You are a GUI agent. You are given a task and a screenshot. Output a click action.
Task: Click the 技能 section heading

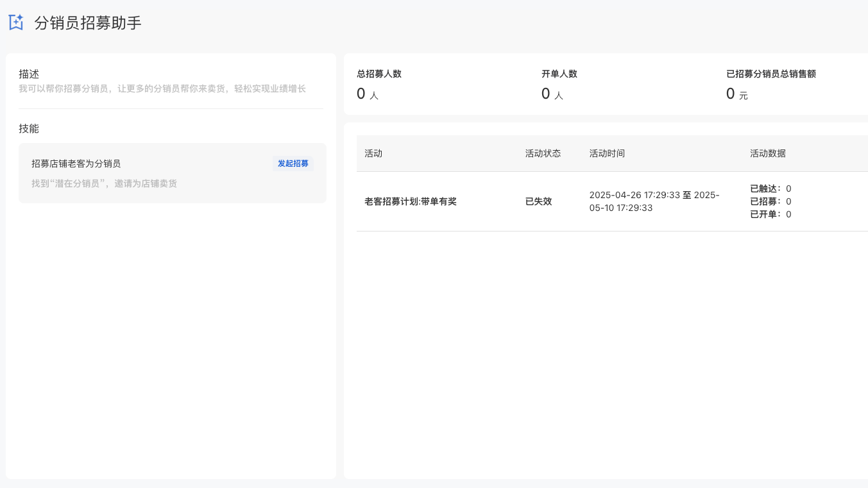[x=29, y=128]
